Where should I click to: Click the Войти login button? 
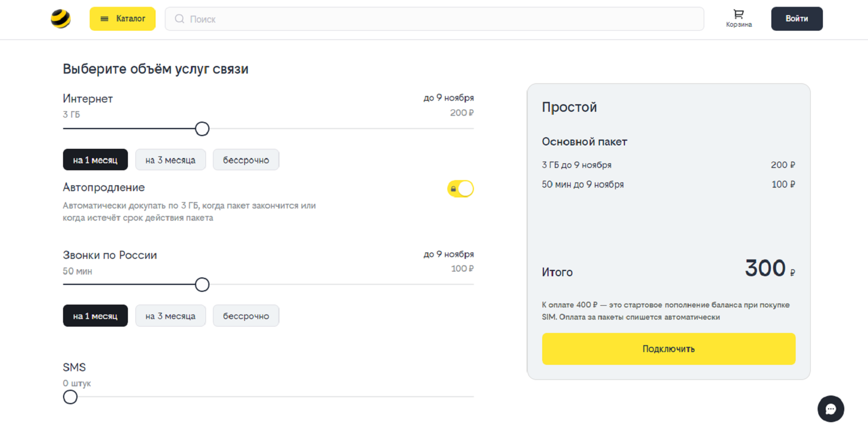tap(797, 19)
